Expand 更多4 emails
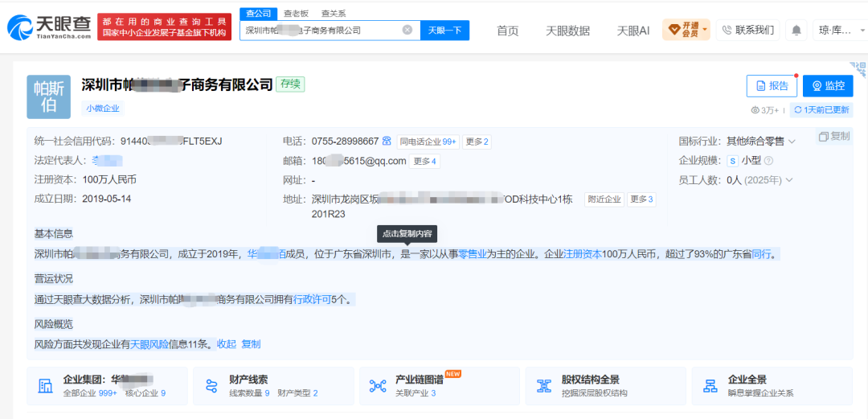The height and width of the screenshot is (419, 868). click(x=426, y=162)
